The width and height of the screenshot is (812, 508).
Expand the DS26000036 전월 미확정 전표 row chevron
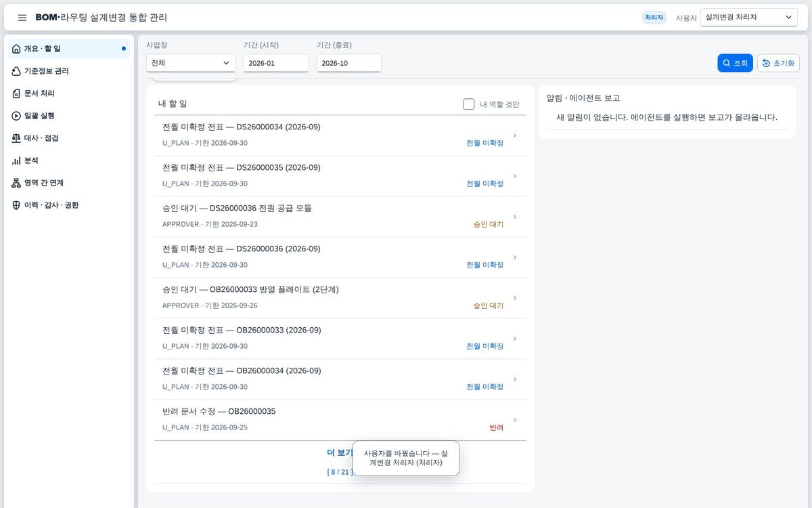tap(515, 257)
